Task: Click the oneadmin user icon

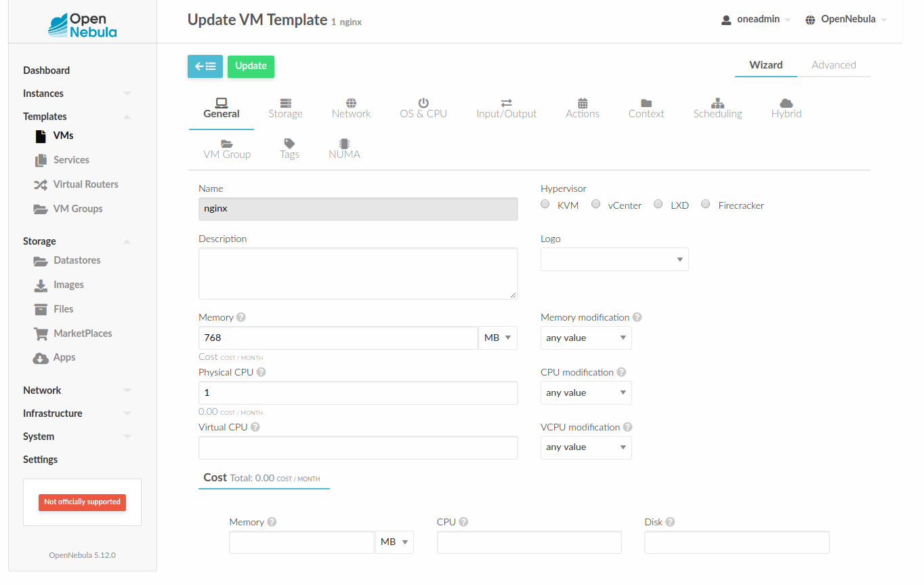Action: click(x=727, y=20)
